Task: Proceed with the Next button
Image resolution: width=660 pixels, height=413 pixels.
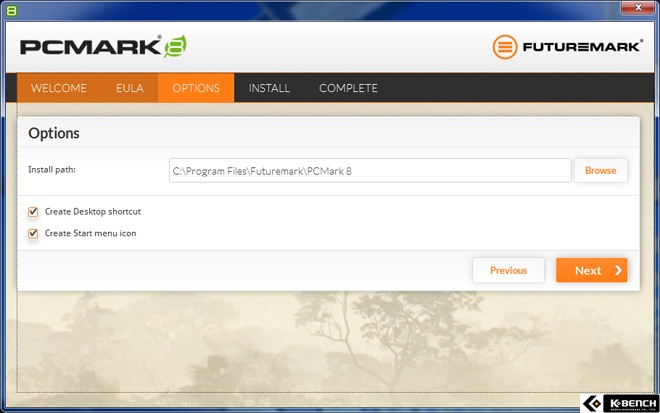Action: pyautogui.click(x=591, y=270)
